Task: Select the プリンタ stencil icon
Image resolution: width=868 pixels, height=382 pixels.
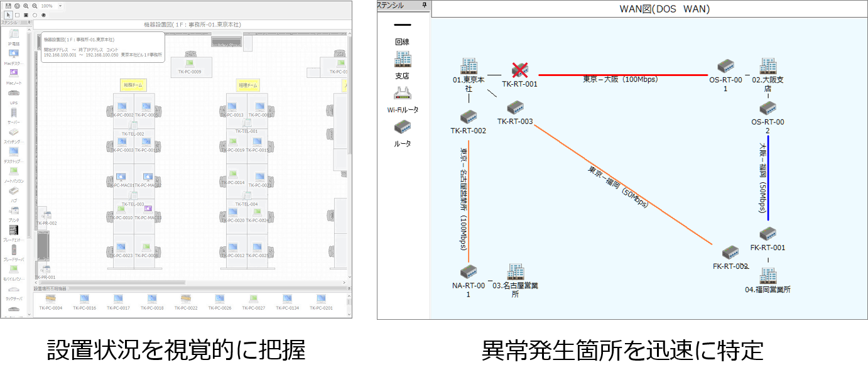Action: coord(13,210)
